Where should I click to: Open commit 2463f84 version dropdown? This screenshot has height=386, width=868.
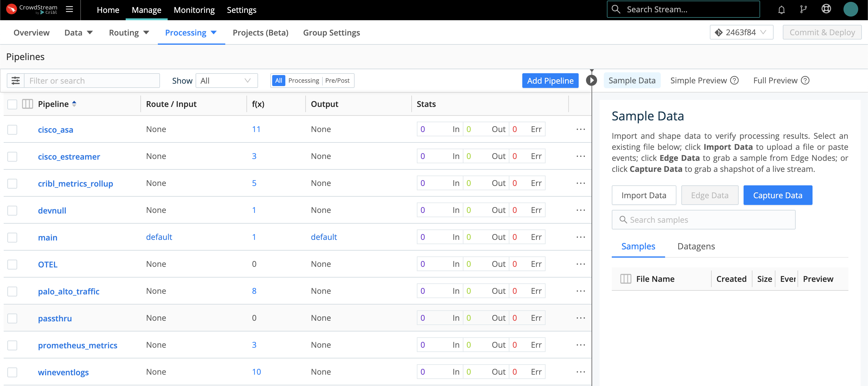coord(741,32)
